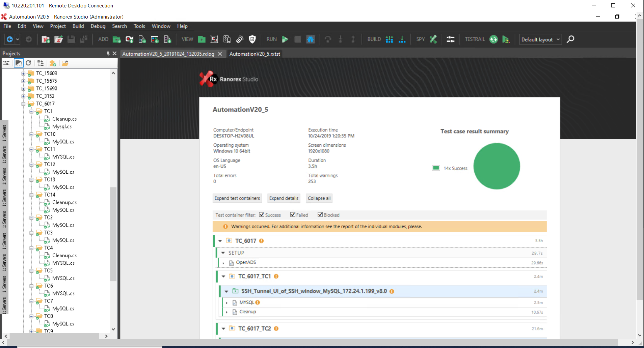Open the Tools menu
This screenshot has width=644, height=348.
pyautogui.click(x=139, y=26)
